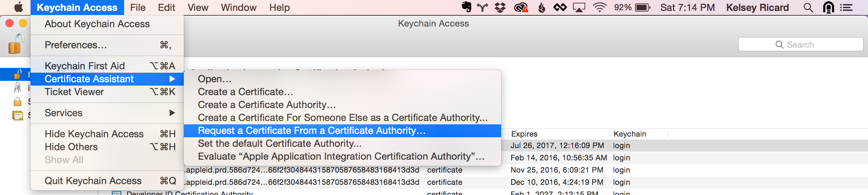The image size is (868, 195).
Task: Open Notification Center list icon
Action: 846,7
